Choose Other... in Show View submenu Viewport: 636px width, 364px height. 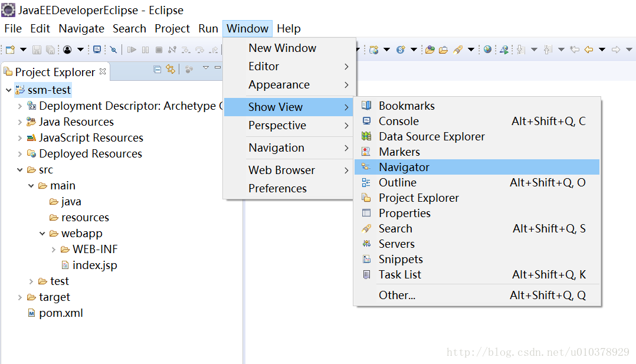pyautogui.click(x=477, y=296)
